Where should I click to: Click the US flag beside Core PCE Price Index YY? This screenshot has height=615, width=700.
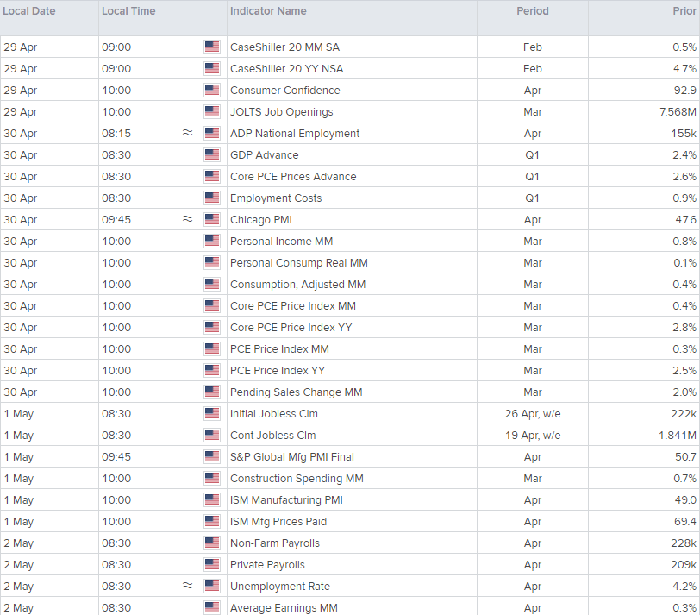[x=212, y=328]
